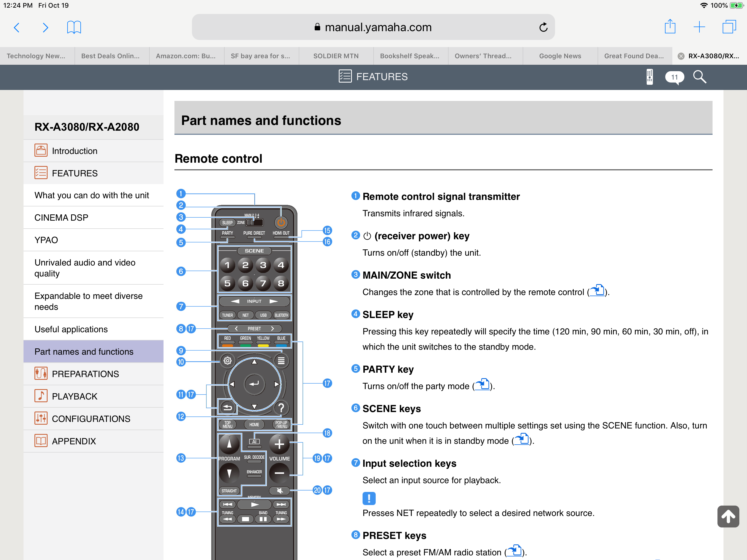747x560 pixels.
Task: Switch to the Google News tab
Action: pyautogui.click(x=560, y=56)
